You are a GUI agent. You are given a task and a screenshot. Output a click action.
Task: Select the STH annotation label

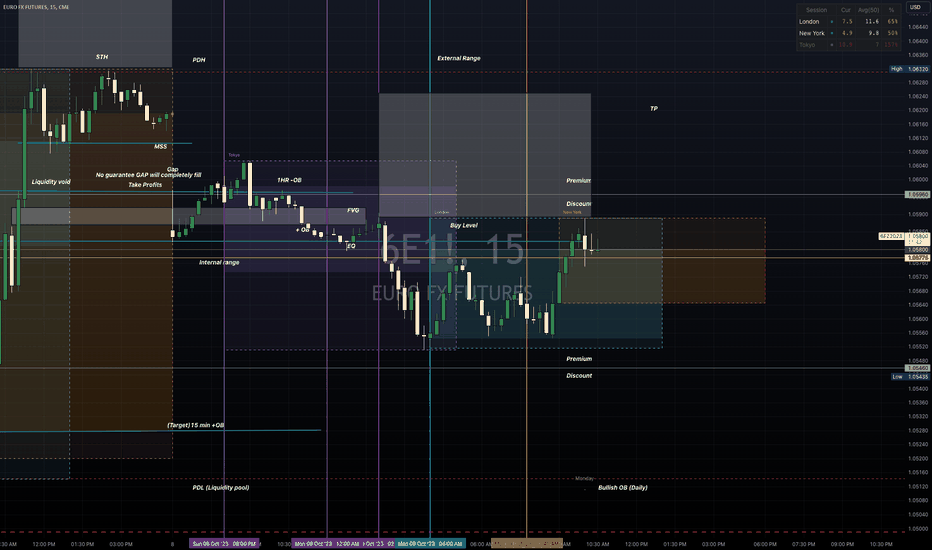tap(102, 57)
